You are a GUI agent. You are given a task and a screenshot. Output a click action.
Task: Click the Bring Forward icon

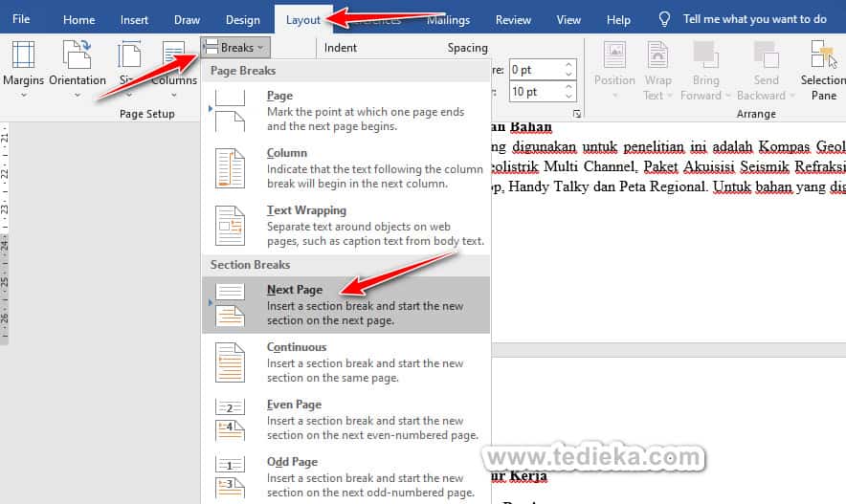[x=706, y=57]
